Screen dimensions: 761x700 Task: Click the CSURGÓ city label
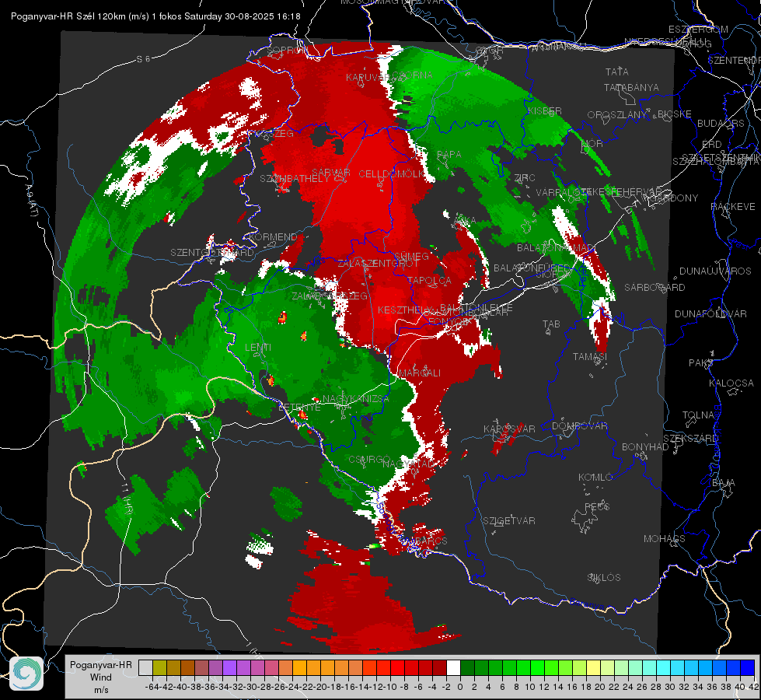[370, 459]
